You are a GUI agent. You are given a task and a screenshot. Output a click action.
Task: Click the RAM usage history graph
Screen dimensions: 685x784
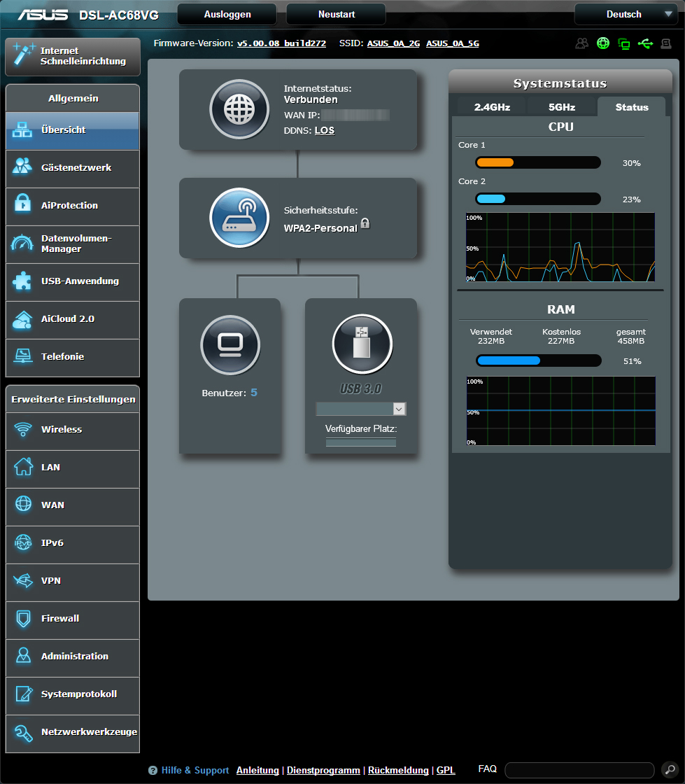pyautogui.click(x=560, y=410)
